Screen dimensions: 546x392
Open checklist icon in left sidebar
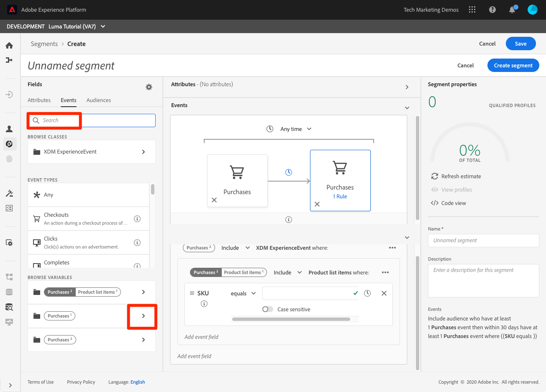tap(9, 208)
